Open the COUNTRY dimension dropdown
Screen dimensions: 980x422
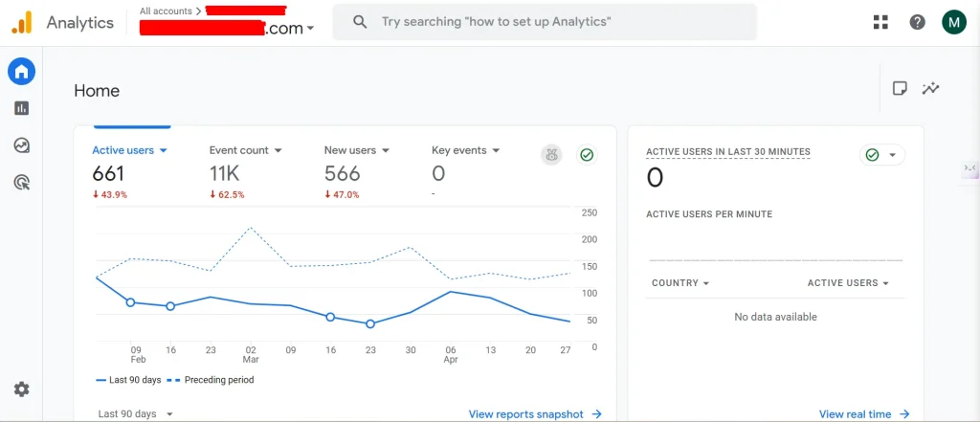point(680,283)
